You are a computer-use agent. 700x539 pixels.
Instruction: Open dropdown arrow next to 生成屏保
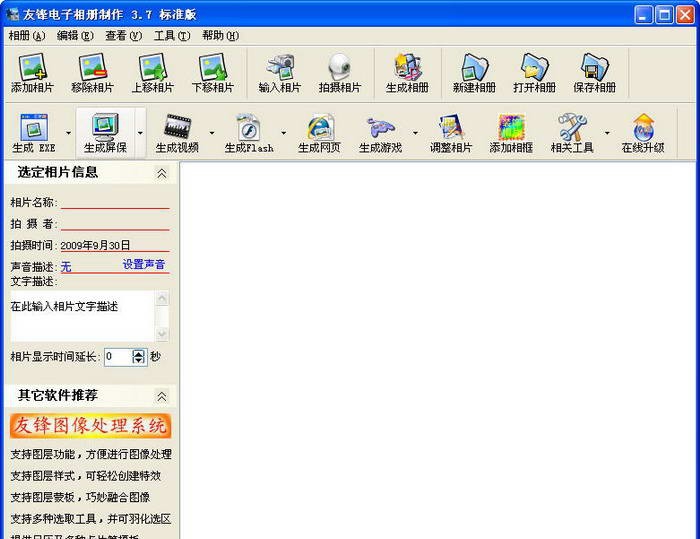(x=140, y=133)
